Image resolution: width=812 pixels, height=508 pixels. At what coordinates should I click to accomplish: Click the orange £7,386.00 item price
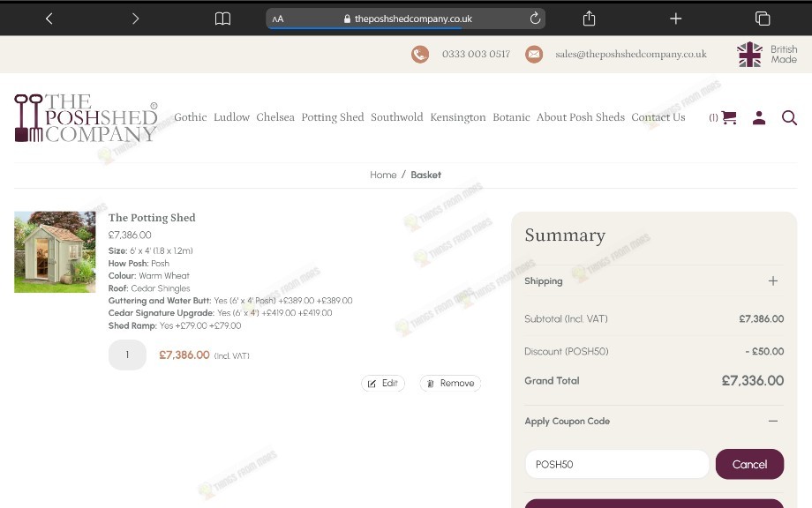[184, 355]
